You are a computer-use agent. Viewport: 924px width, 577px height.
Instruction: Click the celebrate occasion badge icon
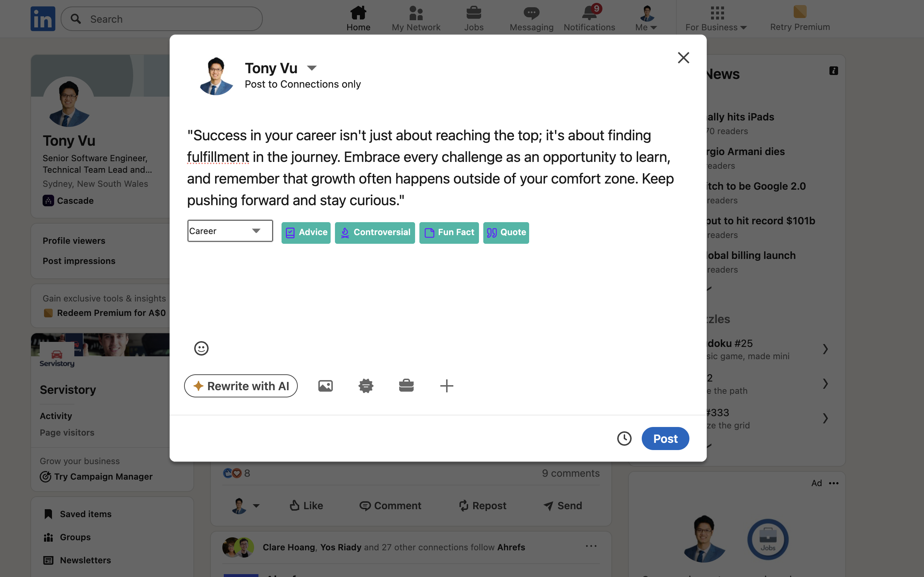[366, 386]
